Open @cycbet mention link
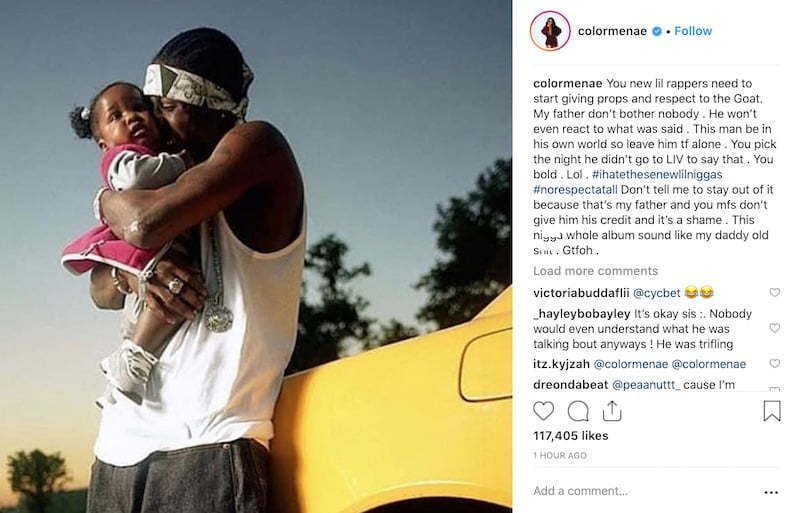The height and width of the screenshot is (513, 800). [657, 293]
